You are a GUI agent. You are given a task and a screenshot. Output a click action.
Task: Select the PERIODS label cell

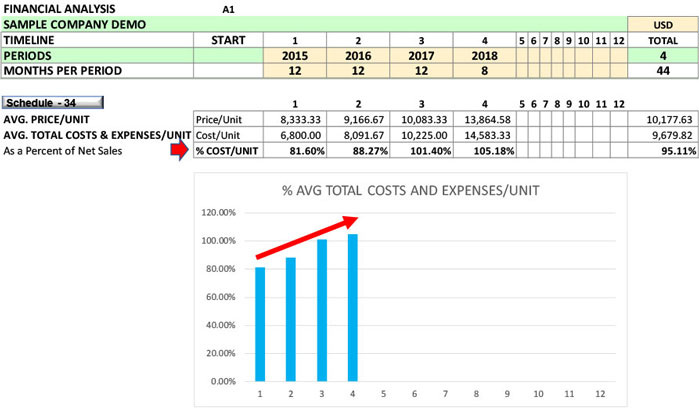[97, 55]
